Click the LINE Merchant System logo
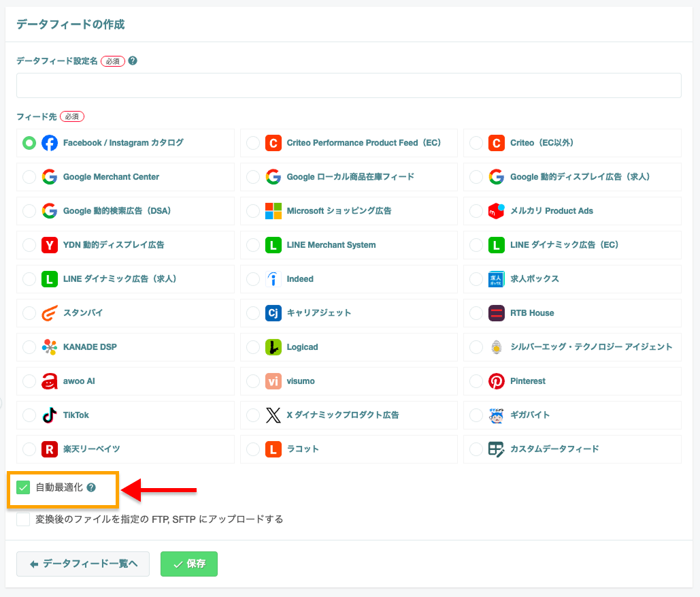The width and height of the screenshot is (700, 597). [273, 245]
